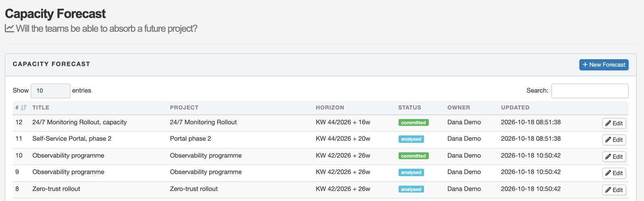The image size is (644, 201).
Task: Focus the Search input field
Action: click(x=590, y=91)
